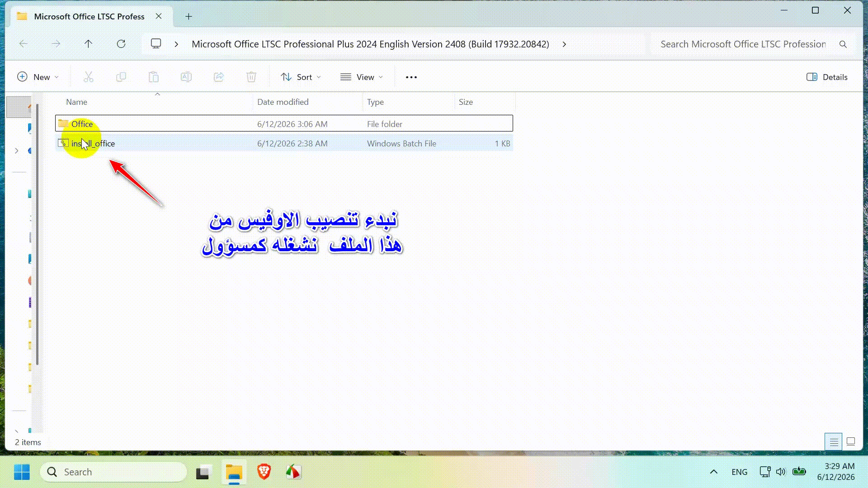Open Task View in taskbar

click(203, 472)
